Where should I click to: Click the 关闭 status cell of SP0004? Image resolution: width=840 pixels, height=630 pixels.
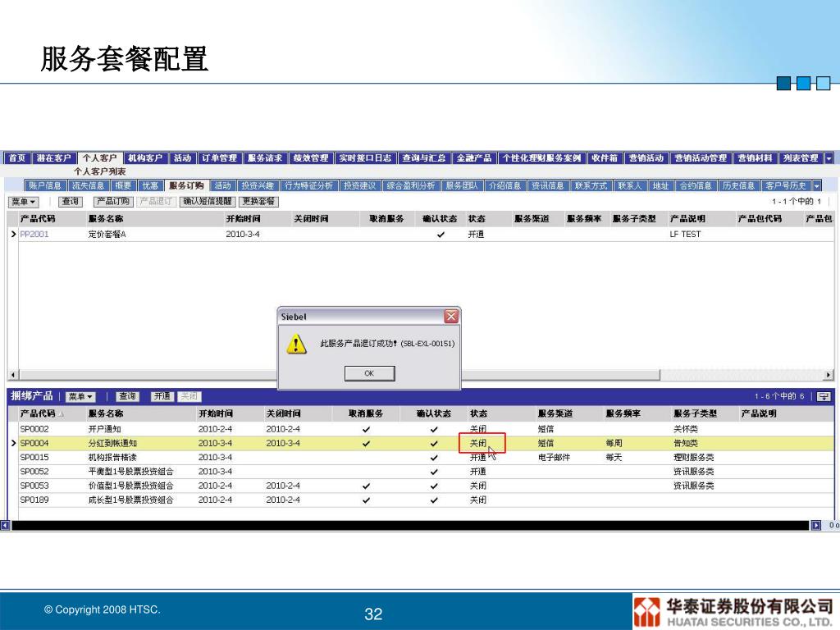[x=478, y=443]
